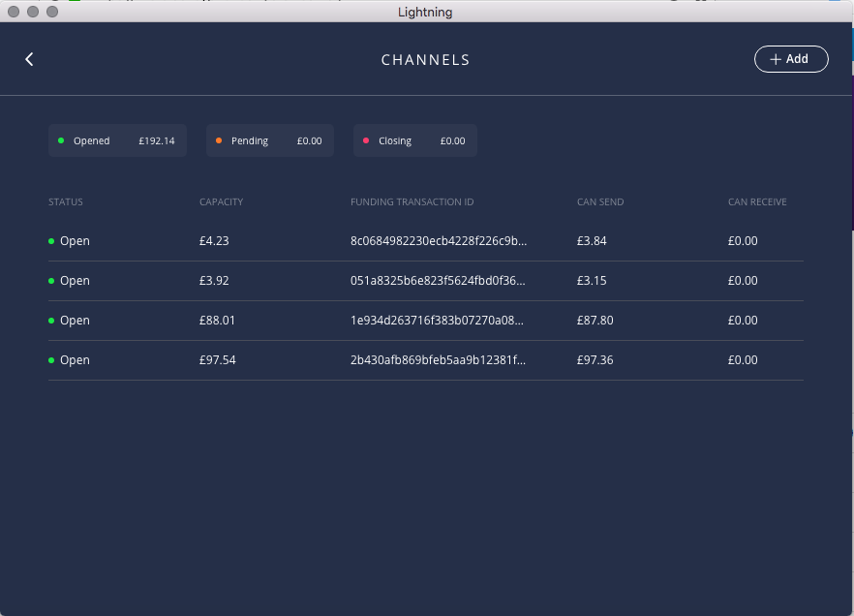Expand the channel with £4.23 capacity
The height and width of the screenshot is (616, 854).
click(426, 240)
